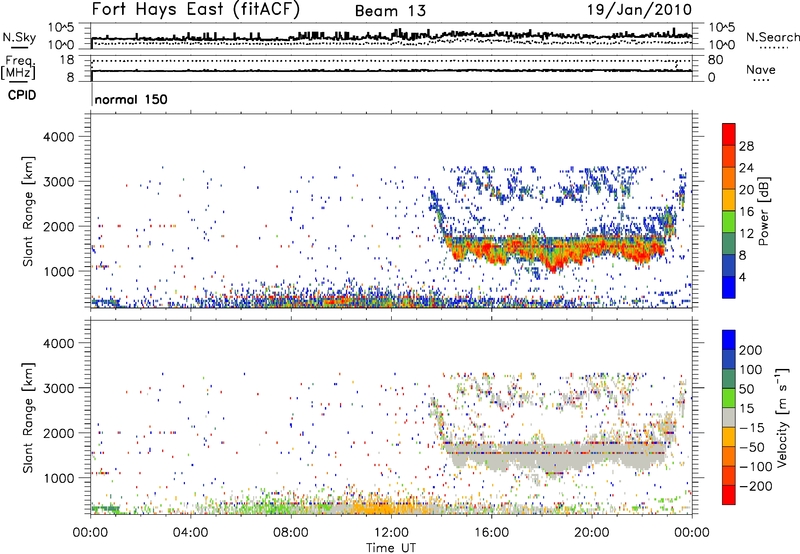Select the '18' frequency axis tick label
Screen dimensions: 800x554
click(x=67, y=60)
